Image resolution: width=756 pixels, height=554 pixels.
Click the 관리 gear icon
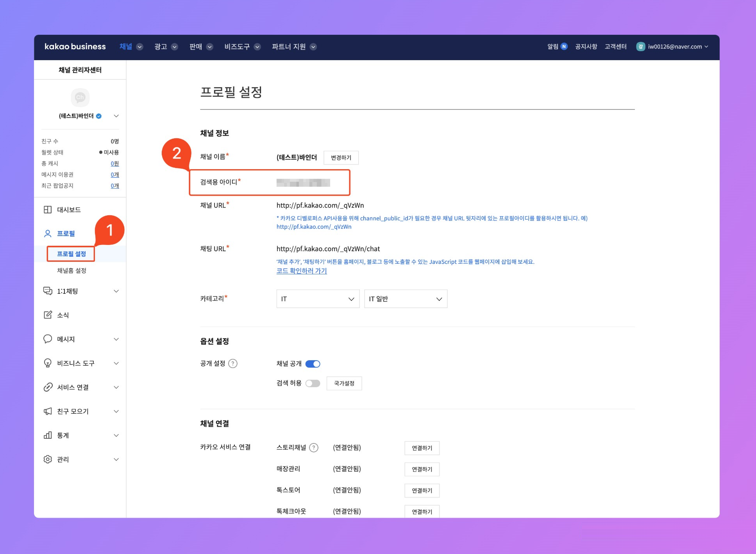(x=48, y=459)
